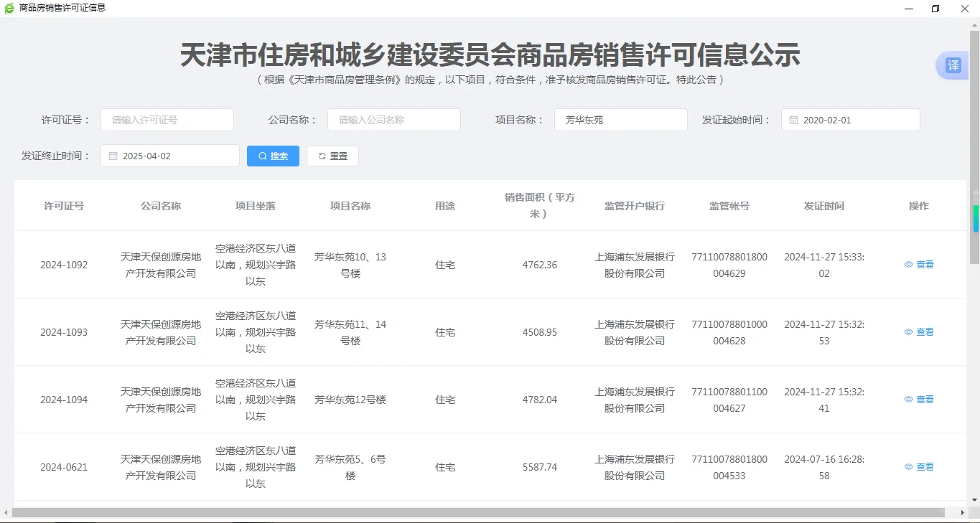
Task: Click 搜索 button to search
Action: point(273,156)
